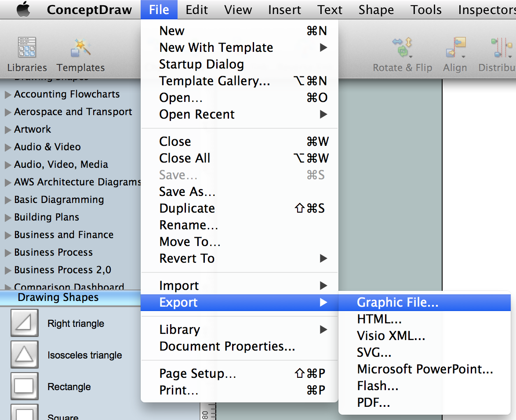Open the Templates wand icon
The height and width of the screenshot is (420, 516).
coord(80,48)
